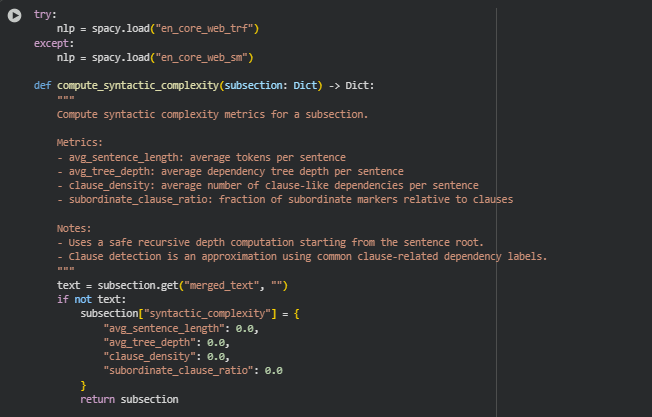Run the code cell with the play button
Viewport: 652px width, 417px height.
pyautogui.click(x=14, y=16)
